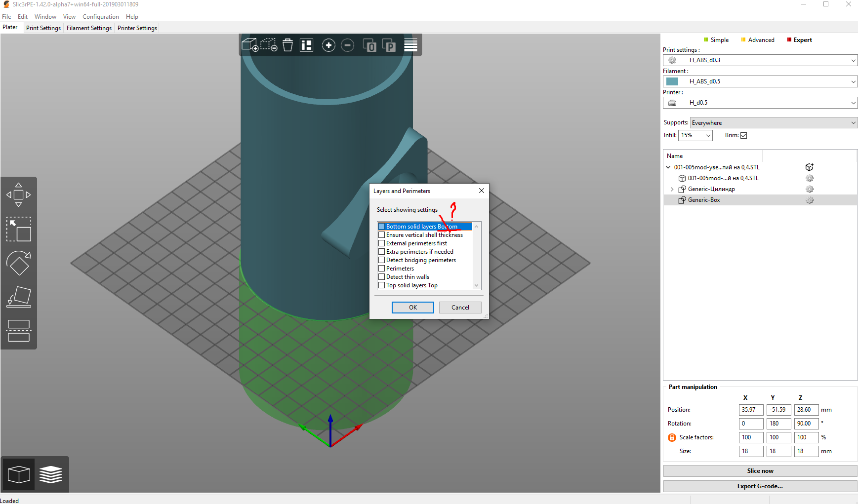Select Simple mode
This screenshot has height=504, width=858.
click(x=716, y=40)
